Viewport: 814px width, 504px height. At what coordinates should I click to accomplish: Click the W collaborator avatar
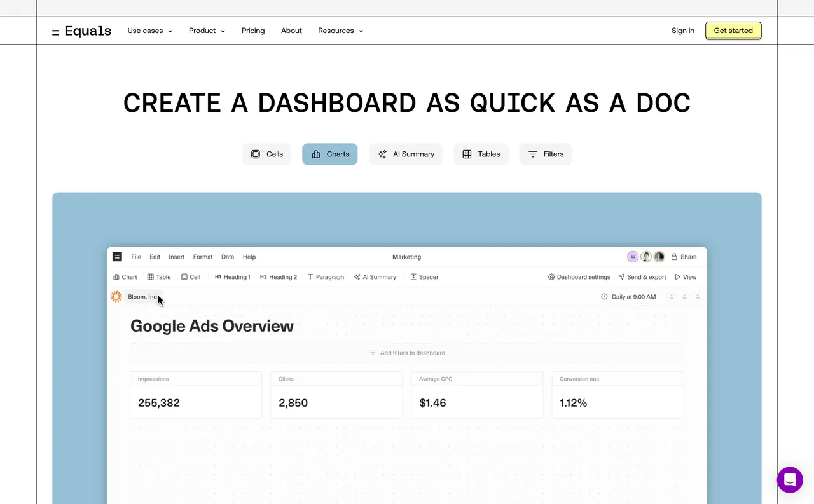[632, 256]
